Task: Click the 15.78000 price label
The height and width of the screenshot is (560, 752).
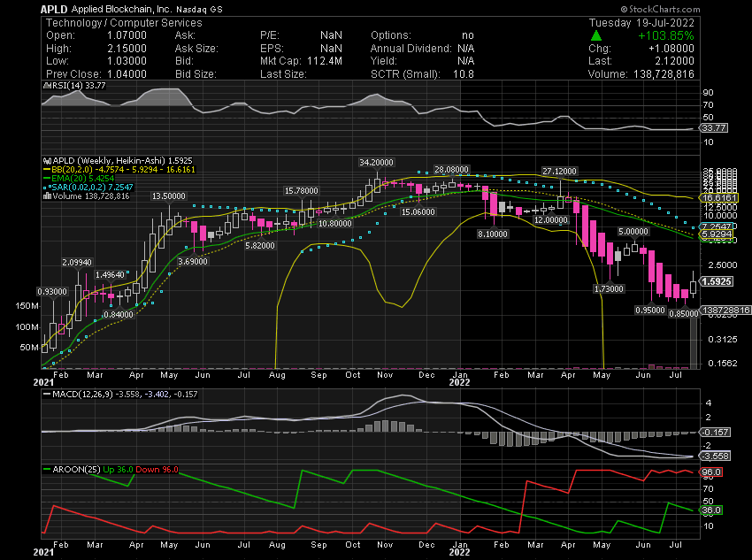Action: pos(301,191)
